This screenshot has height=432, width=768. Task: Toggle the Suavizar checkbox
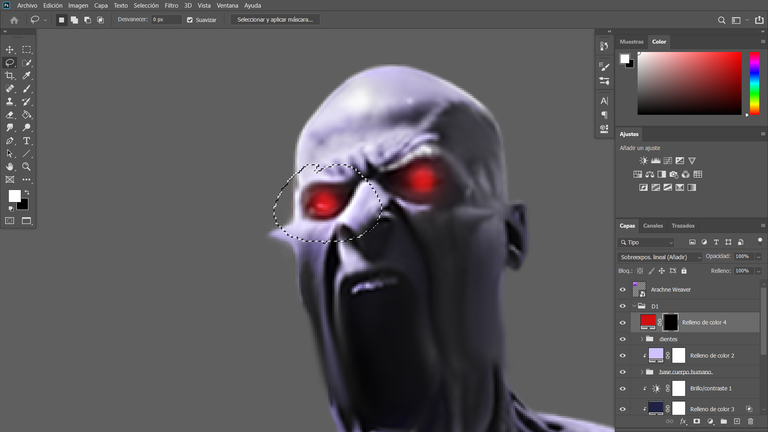(190, 20)
